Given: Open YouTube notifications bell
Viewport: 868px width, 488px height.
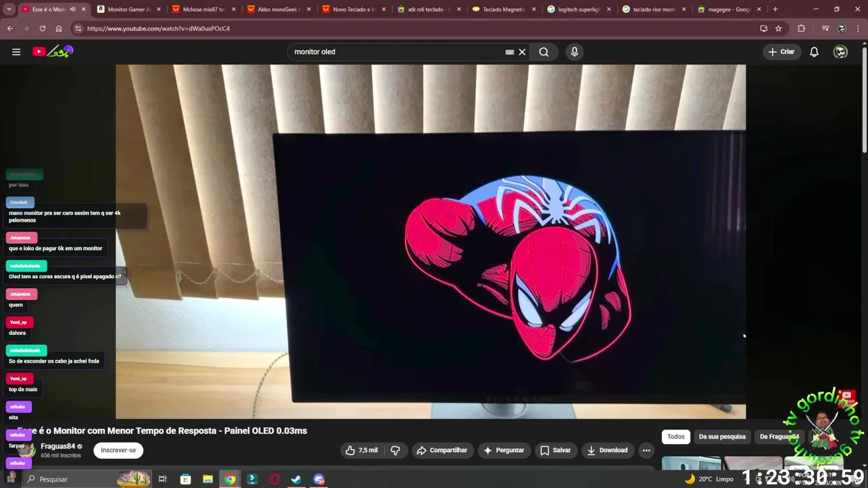Looking at the screenshot, I should click(814, 52).
